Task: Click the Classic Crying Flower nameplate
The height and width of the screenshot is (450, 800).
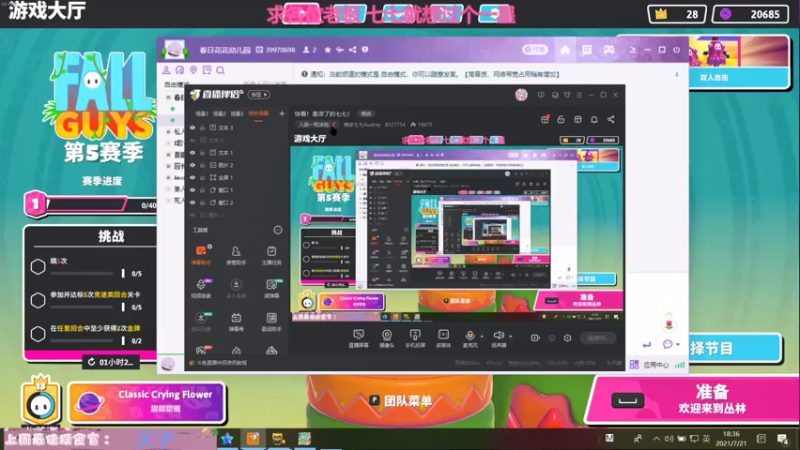Action: (147, 402)
